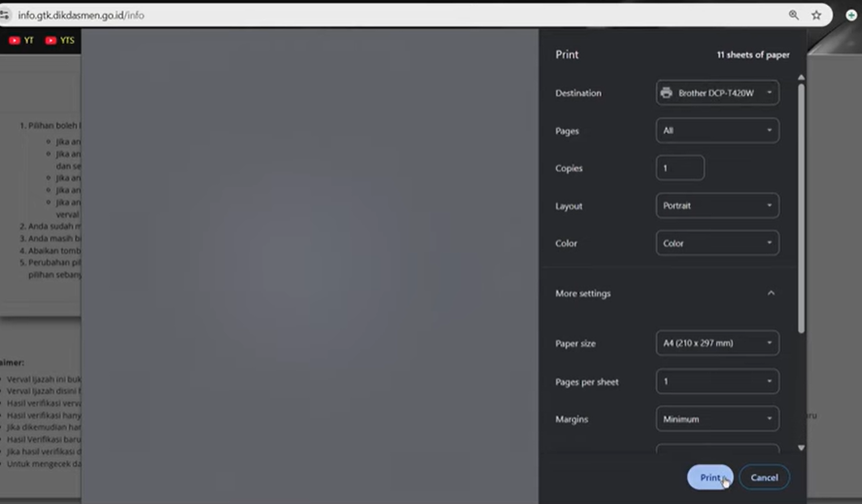Open the Layout dropdown showing Portrait

coord(717,206)
